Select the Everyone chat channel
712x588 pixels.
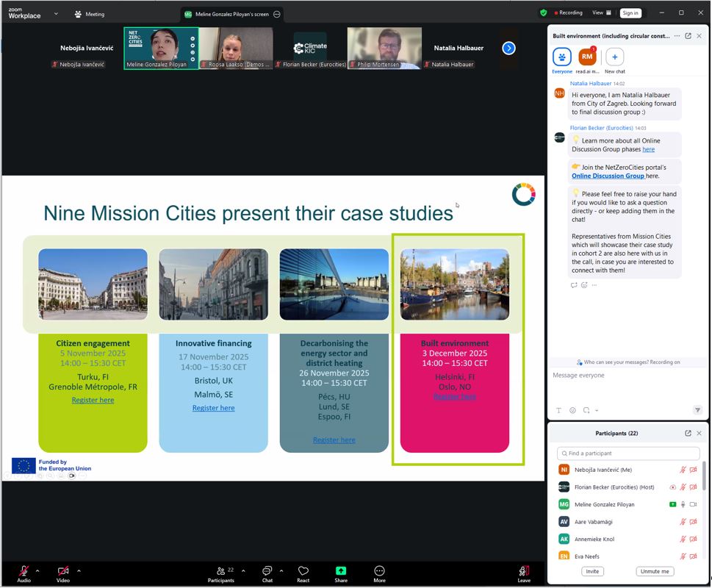pos(562,57)
